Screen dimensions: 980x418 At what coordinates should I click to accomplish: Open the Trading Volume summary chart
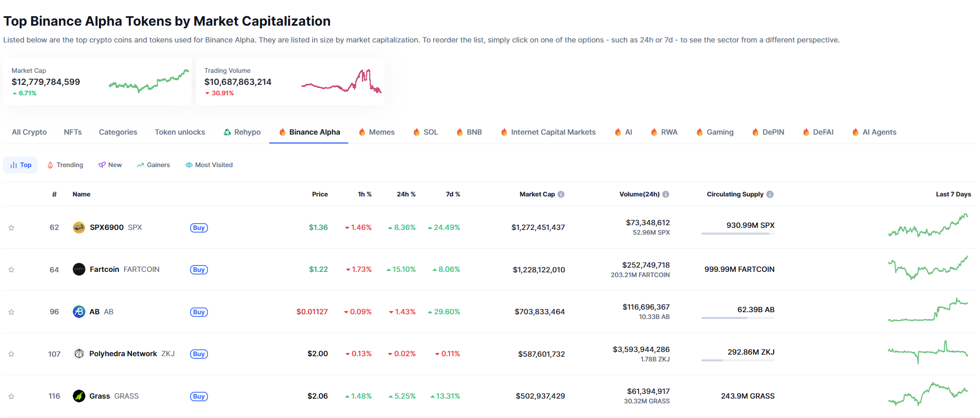pyautogui.click(x=342, y=81)
